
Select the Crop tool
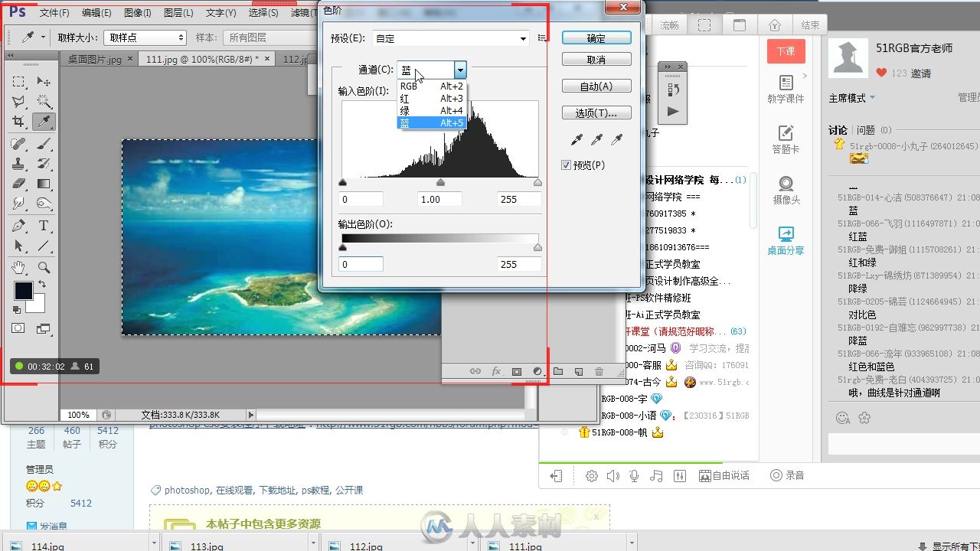click(x=19, y=122)
